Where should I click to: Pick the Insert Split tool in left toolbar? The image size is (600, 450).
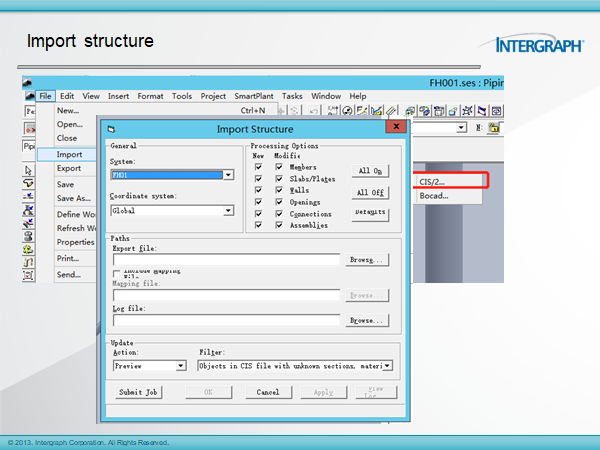point(28,196)
